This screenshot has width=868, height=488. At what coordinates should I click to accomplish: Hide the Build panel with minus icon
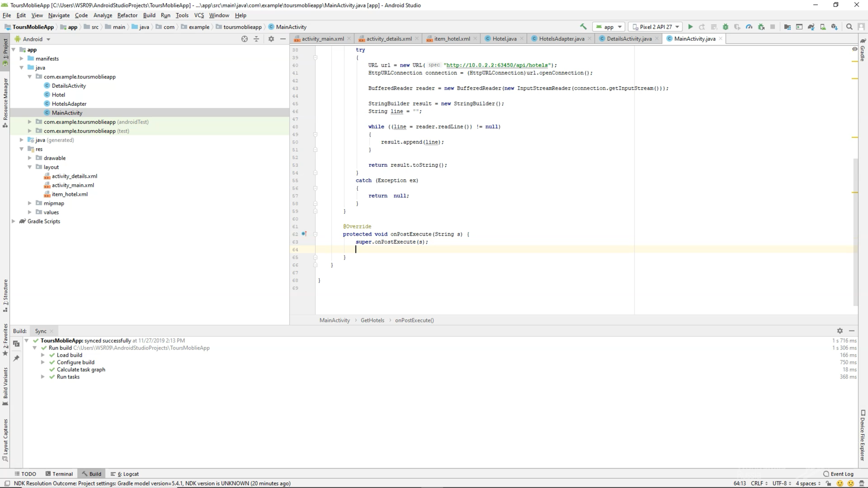[851, 330]
